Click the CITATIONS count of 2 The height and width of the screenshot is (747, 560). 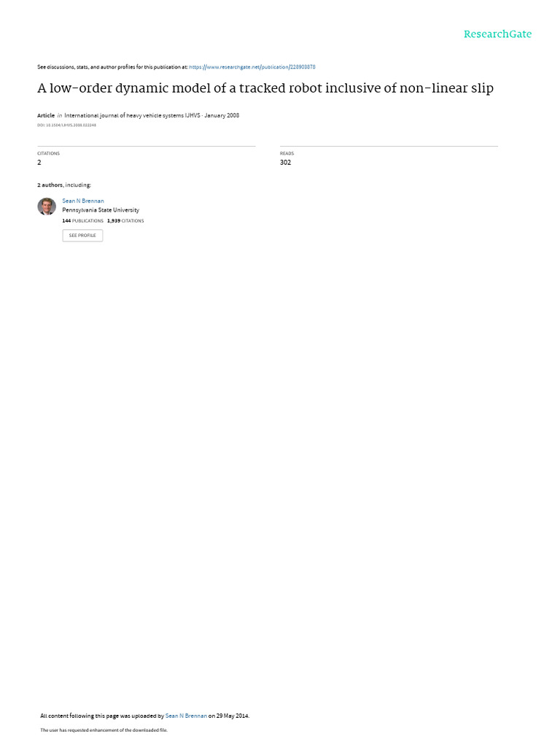click(39, 163)
